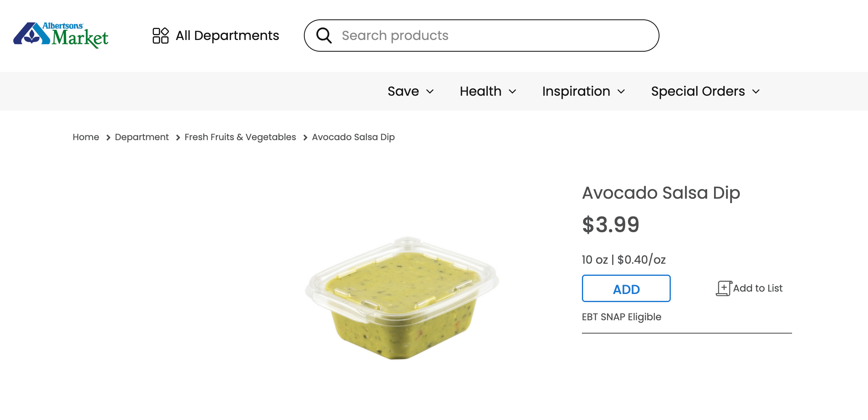Expand the Special Orders dropdown arrow
This screenshot has height=420, width=868.
tap(756, 92)
